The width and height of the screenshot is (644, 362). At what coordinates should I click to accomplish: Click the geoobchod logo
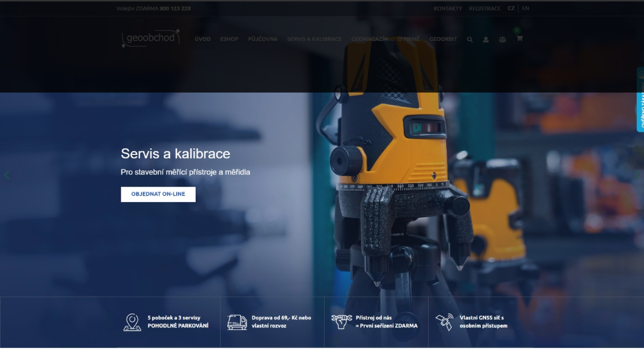[x=150, y=38]
